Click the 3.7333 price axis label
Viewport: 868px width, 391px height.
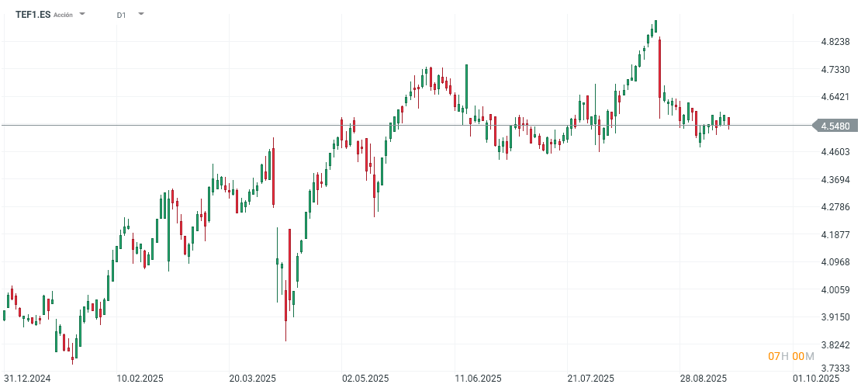coord(835,369)
